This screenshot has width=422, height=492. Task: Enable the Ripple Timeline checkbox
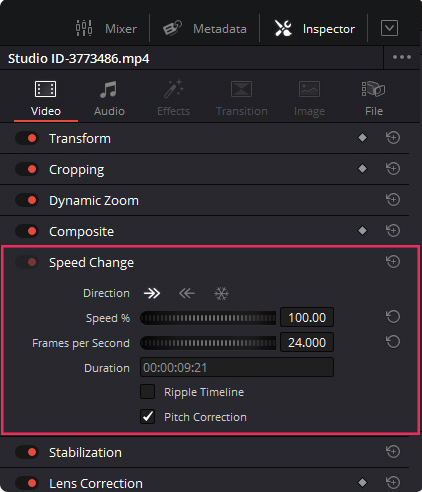[147, 392]
